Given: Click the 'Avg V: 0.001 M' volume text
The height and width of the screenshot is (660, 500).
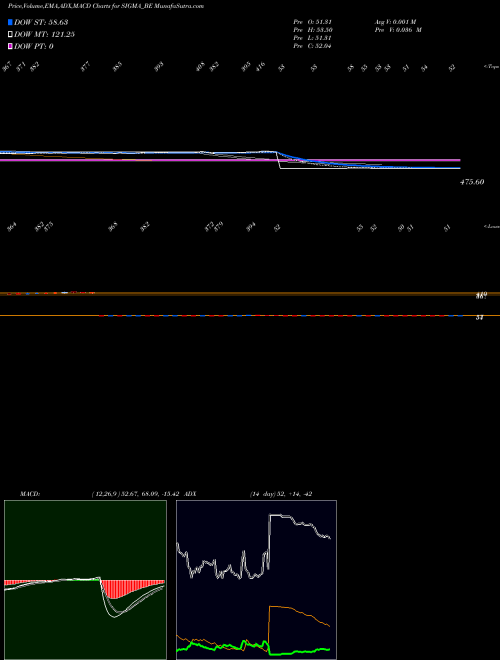Looking at the screenshot, I should (396, 22).
